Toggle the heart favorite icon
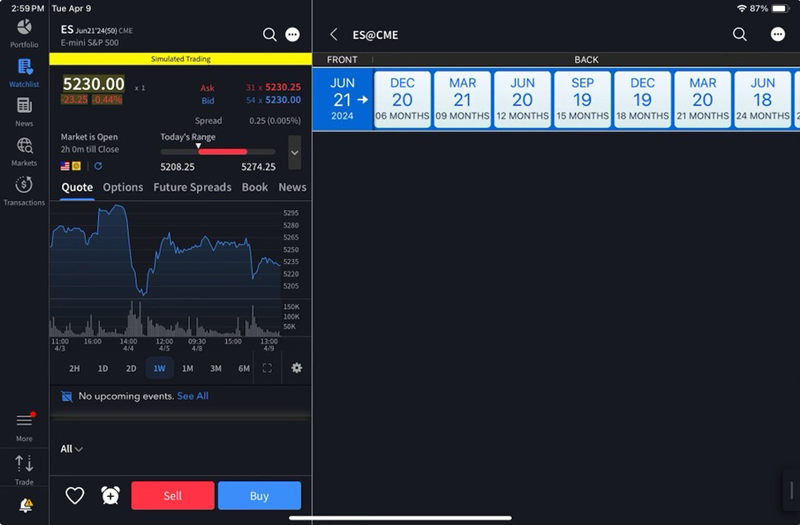Image resolution: width=800 pixels, height=525 pixels. tap(75, 495)
